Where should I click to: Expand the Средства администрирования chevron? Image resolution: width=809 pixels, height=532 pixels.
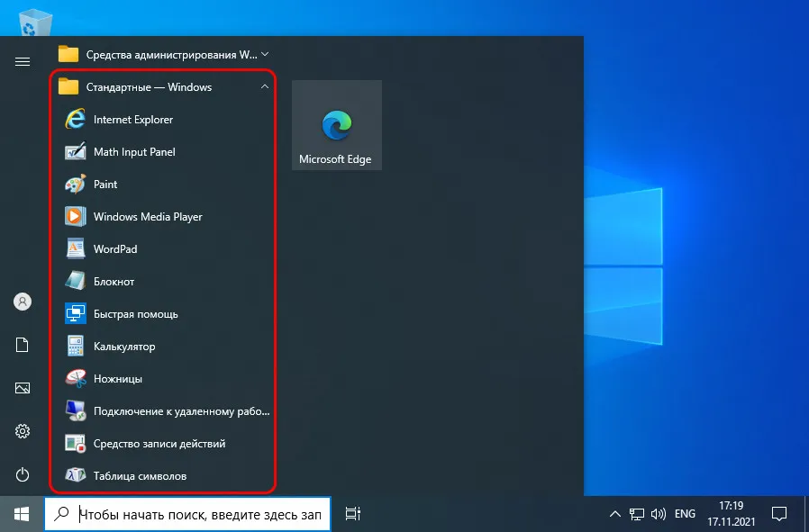[x=265, y=54]
